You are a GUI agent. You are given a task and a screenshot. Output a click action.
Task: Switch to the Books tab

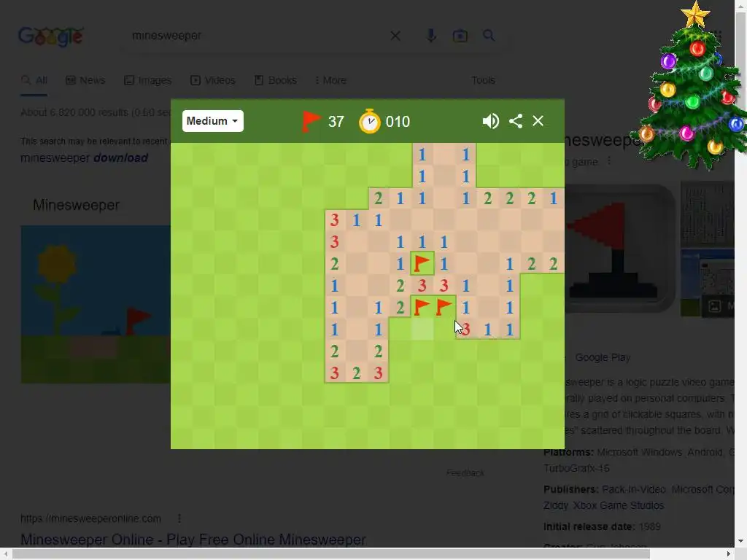click(276, 80)
